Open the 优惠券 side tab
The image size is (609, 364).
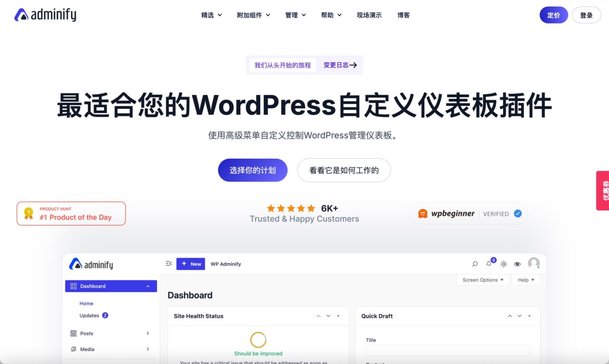603,191
